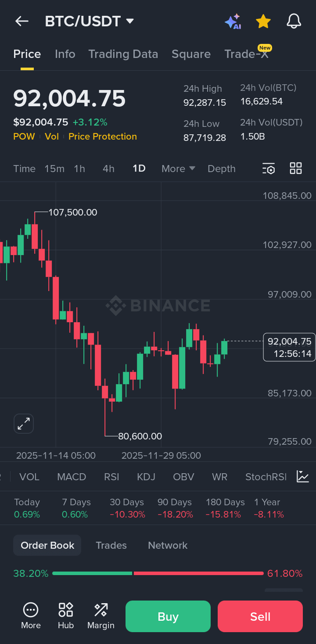
Task: Switch to the Trades tab
Action: pyautogui.click(x=111, y=545)
